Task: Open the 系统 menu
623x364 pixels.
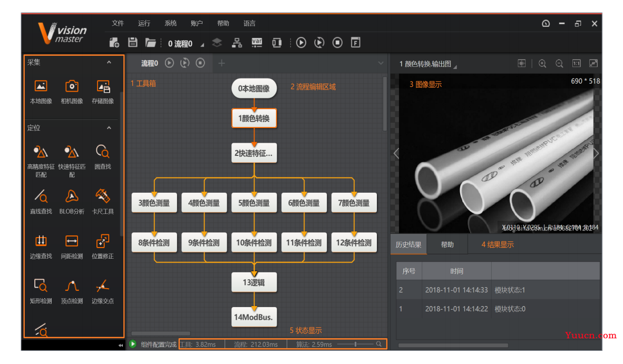Action: tap(170, 23)
